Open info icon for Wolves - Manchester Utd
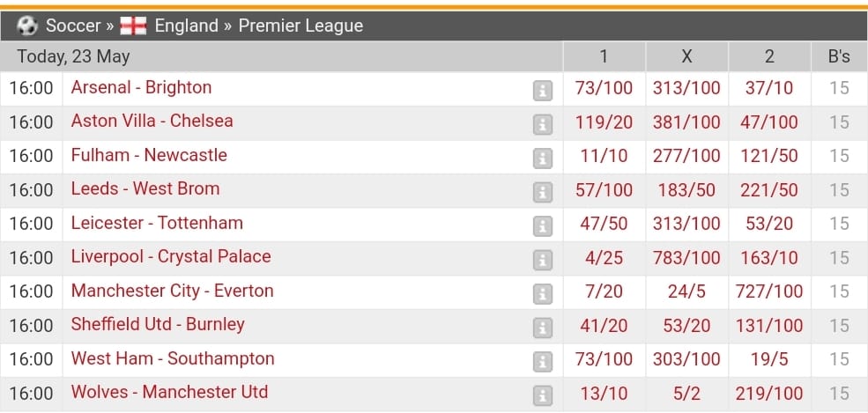 click(543, 396)
